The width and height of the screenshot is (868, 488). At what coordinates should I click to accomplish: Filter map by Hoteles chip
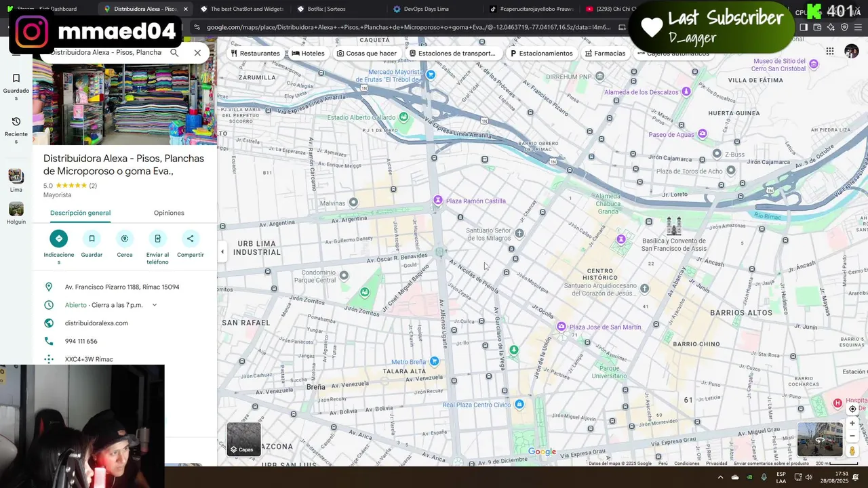(308, 54)
